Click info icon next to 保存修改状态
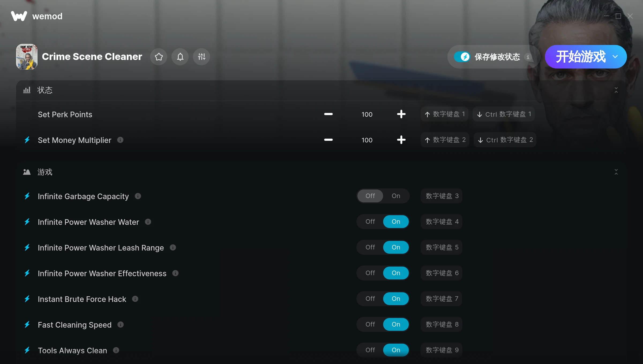The image size is (643, 364). [x=528, y=57]
